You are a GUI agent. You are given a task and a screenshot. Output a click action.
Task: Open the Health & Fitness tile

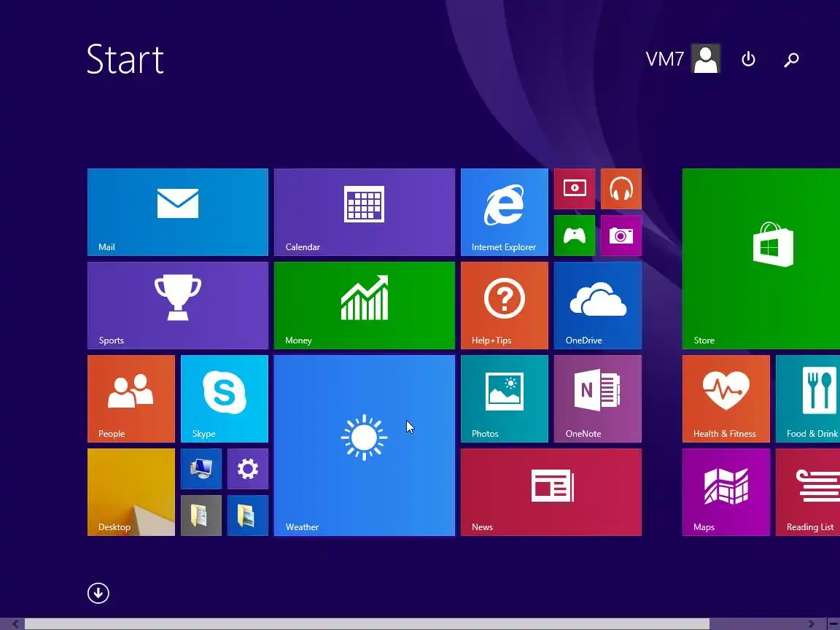(x=726, y=399)
